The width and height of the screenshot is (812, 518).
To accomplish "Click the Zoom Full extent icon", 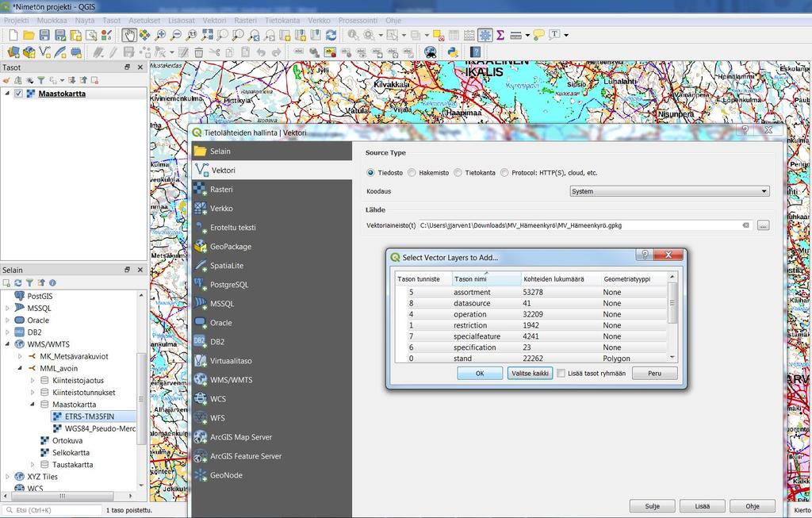I will (x=207, y=35).
